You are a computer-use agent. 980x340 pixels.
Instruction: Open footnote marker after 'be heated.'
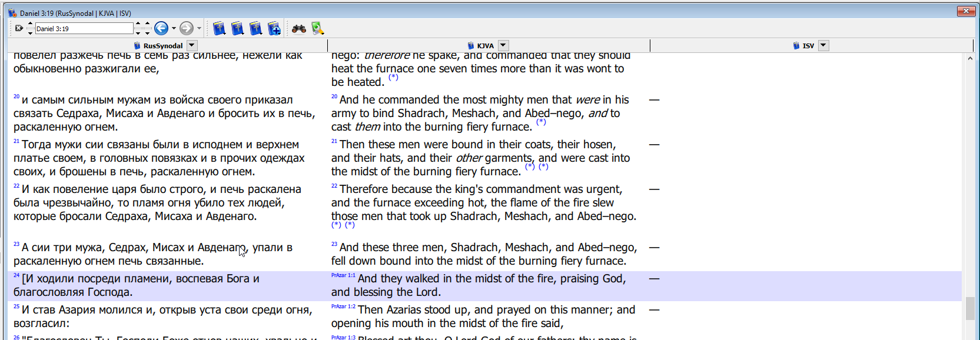click(x=393, y=77)
